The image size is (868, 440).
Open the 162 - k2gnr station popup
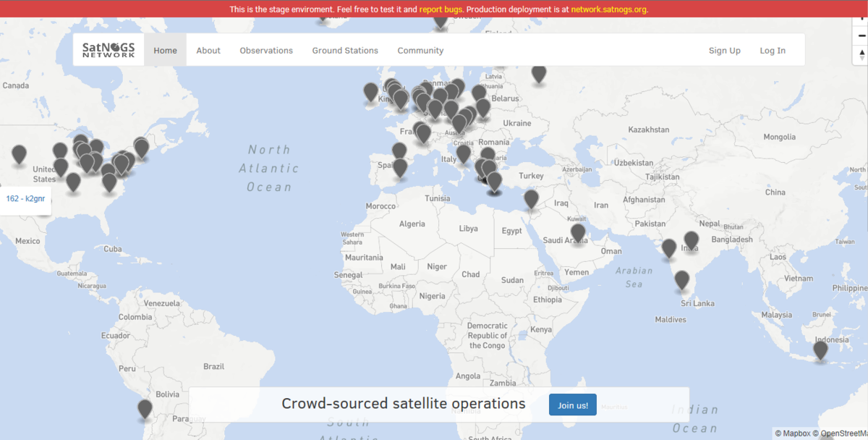click(25, 198)
